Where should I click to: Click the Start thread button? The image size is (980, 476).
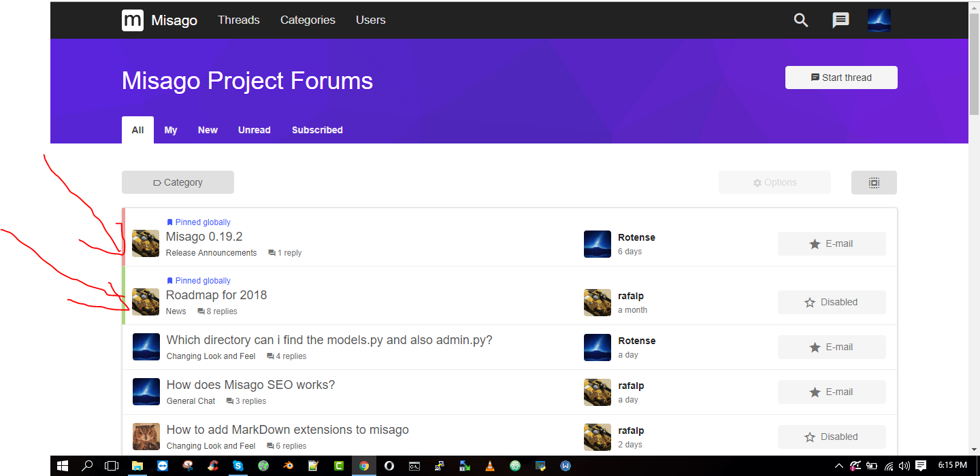841,78
